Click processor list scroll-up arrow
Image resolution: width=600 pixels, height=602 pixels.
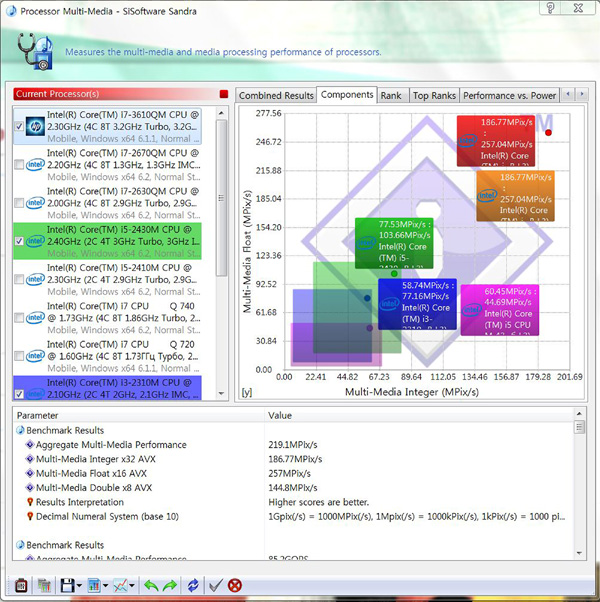(x=221, y=113)
